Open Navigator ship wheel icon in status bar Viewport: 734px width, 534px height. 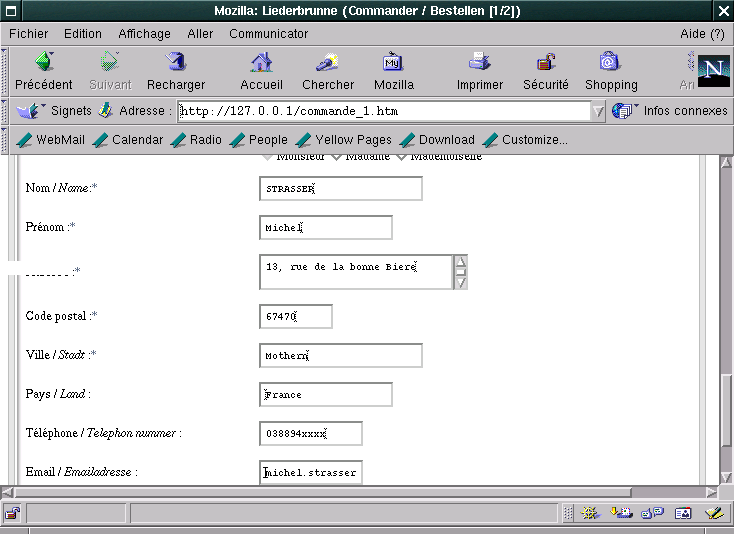coord(590,513)
